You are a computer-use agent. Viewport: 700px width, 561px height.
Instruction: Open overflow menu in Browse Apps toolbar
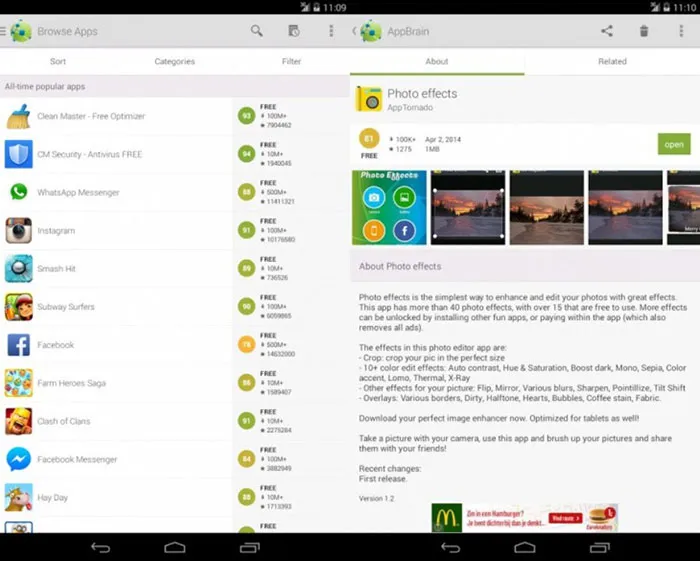(331, 31)
